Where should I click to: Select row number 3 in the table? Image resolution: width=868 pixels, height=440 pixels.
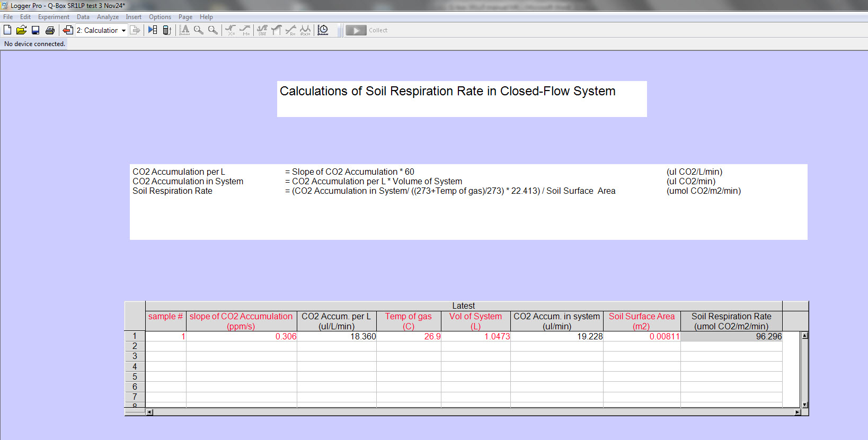pyautogui.click(x=135, y=356)
